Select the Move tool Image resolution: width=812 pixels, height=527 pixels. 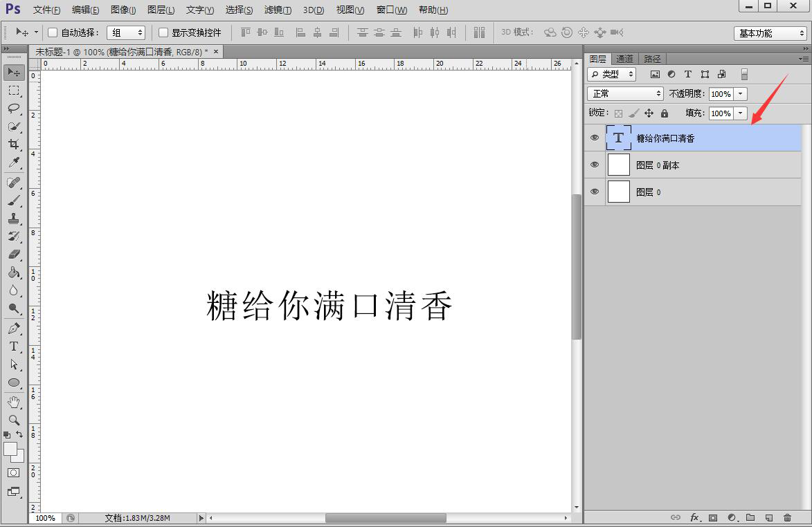pyautogui.click(x=14, y=72)
